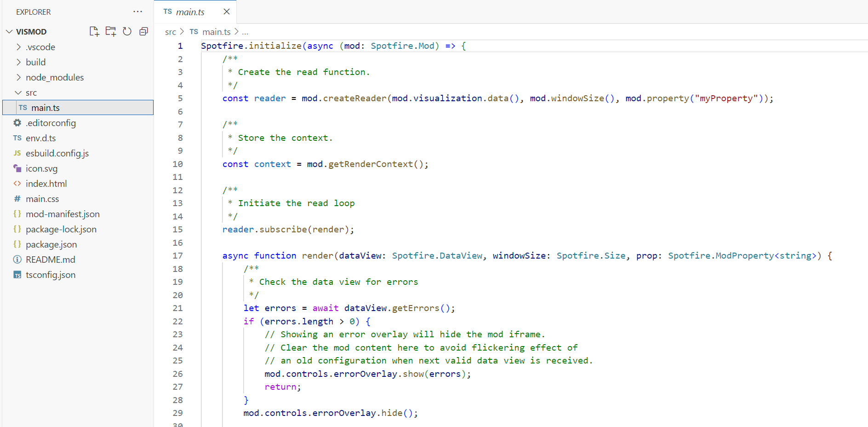Click line number 22 in the gutter
The image size is (868, 427).
(177, 321)
